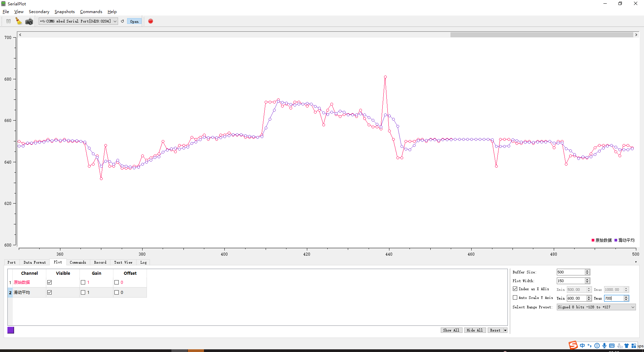Screen dimensions: 644x352
Task: Enable Gain checkbox for 原始数据 channel
Action: click(83, 282)
